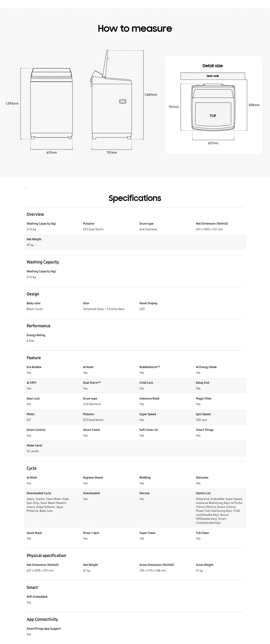
Task: Click the Energy Rating spec label
Action: click(36, 335)
